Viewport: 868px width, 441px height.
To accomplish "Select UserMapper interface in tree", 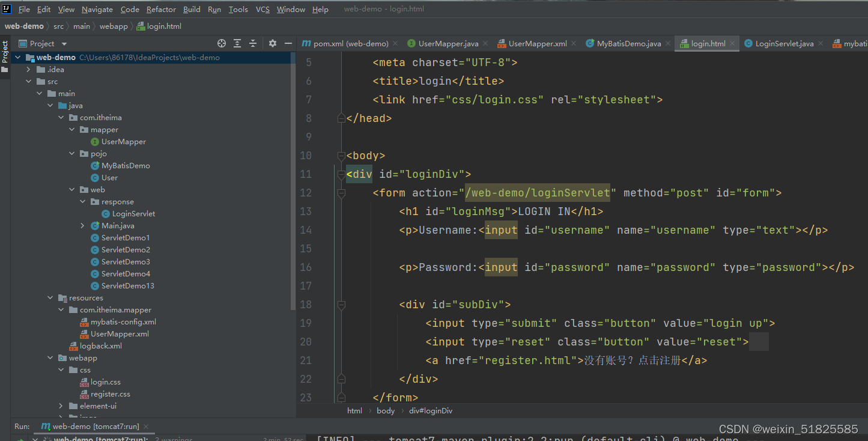I will [x=123, y=142].
